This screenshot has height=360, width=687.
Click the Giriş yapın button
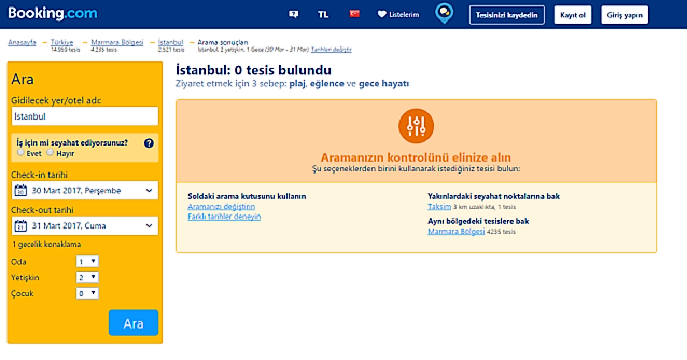coord(624,15)
